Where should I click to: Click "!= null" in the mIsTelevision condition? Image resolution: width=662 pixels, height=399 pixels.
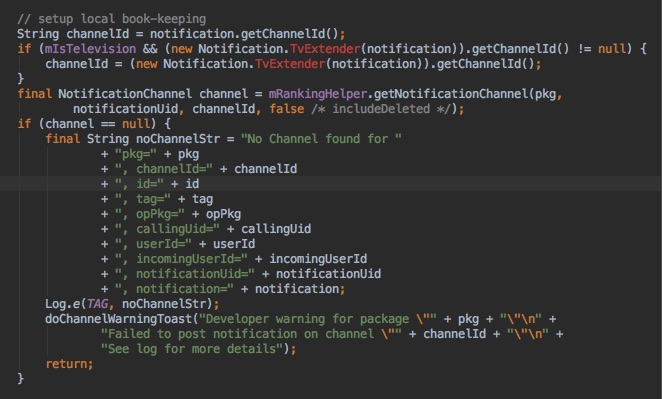[602, 49]
